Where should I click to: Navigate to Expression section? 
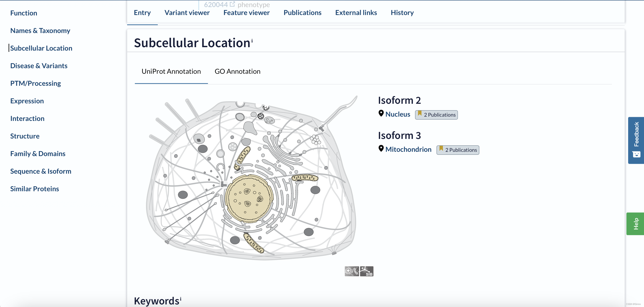click(27, 101)
